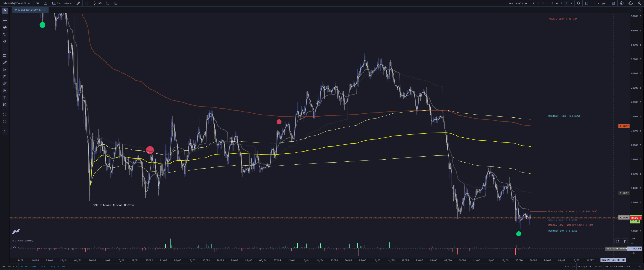Click the Y VWAP orange label

click(x=624, y=126)
